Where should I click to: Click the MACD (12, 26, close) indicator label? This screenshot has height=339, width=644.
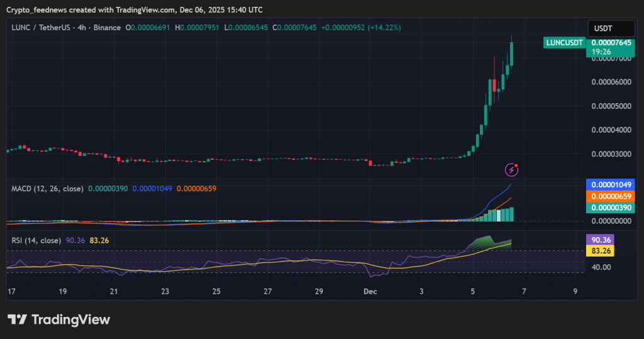[x=47, y=188]
